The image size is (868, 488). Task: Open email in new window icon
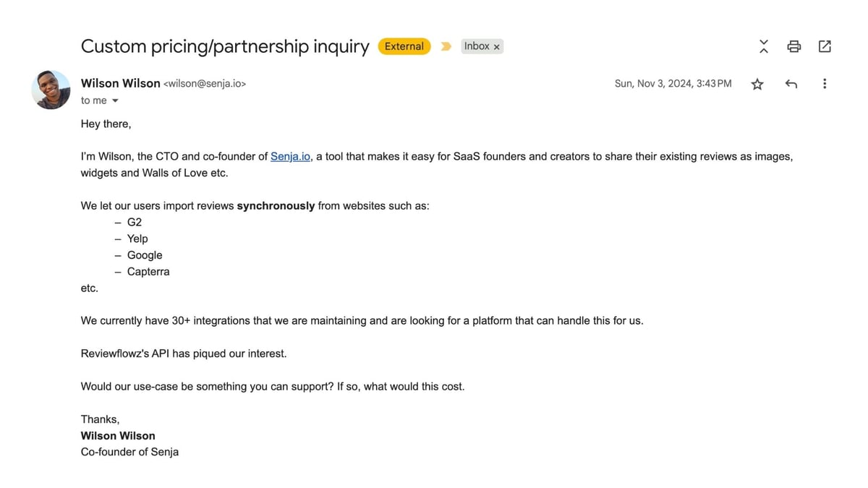click(825, 46)
